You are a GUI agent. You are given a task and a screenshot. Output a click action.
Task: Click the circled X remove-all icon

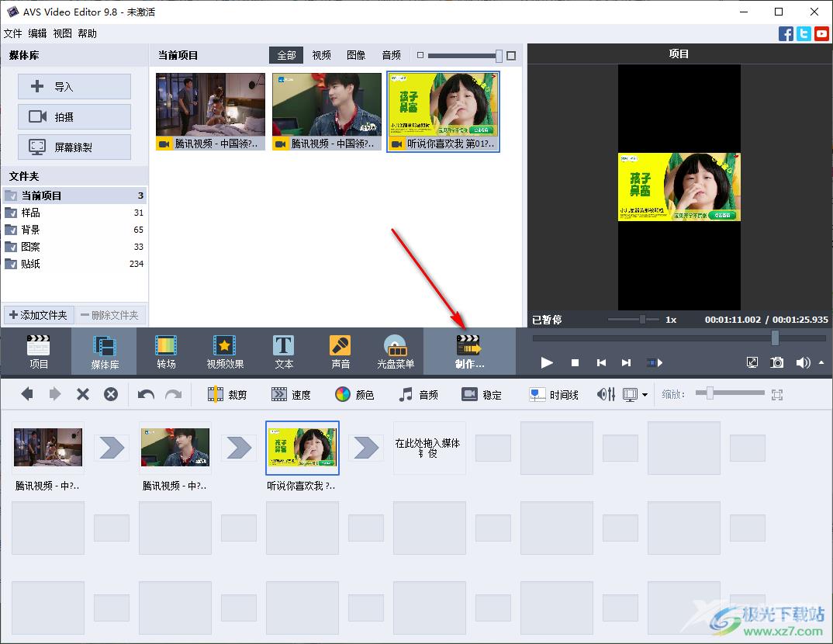point(110,394)
